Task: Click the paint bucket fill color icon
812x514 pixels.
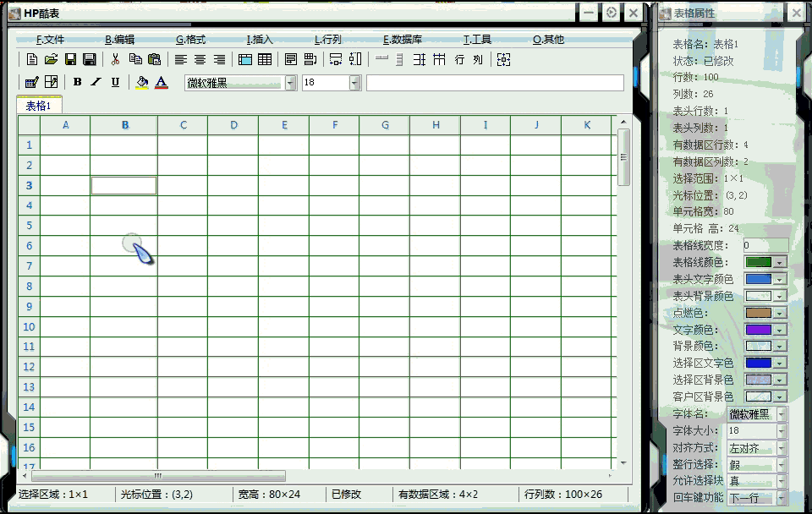Action: click(142, 82)
